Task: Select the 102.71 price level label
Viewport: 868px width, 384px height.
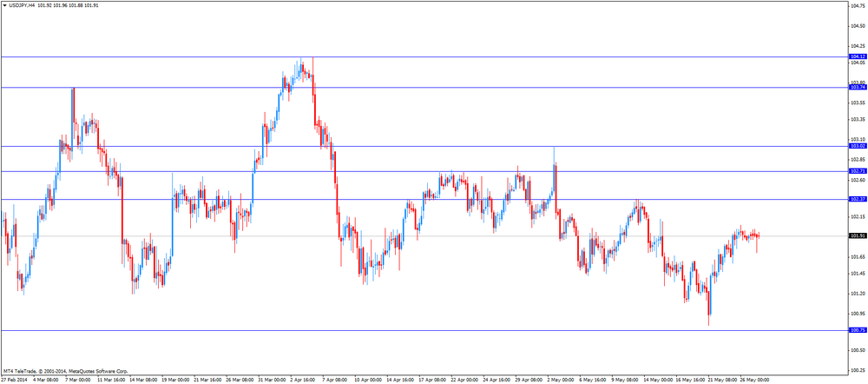Action: (858, 171)
